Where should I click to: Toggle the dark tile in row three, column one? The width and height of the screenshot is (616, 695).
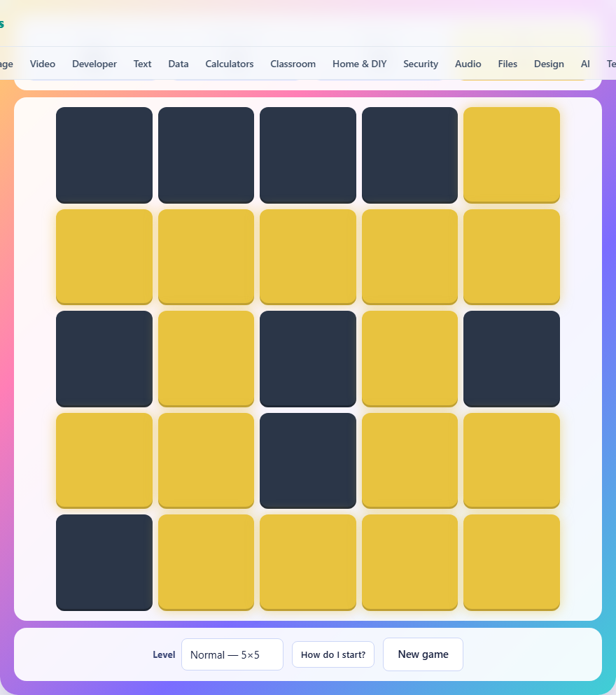(x=104, y=359)
